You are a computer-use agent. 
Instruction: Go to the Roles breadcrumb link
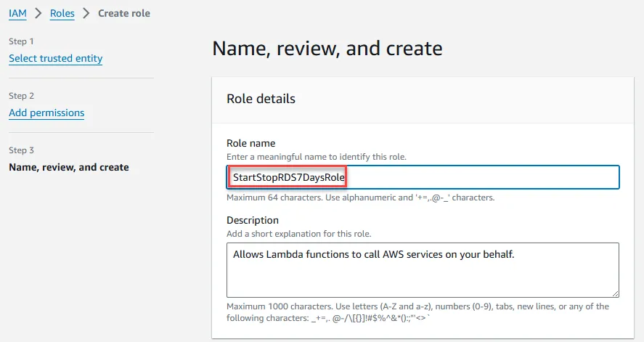(62, 13)
